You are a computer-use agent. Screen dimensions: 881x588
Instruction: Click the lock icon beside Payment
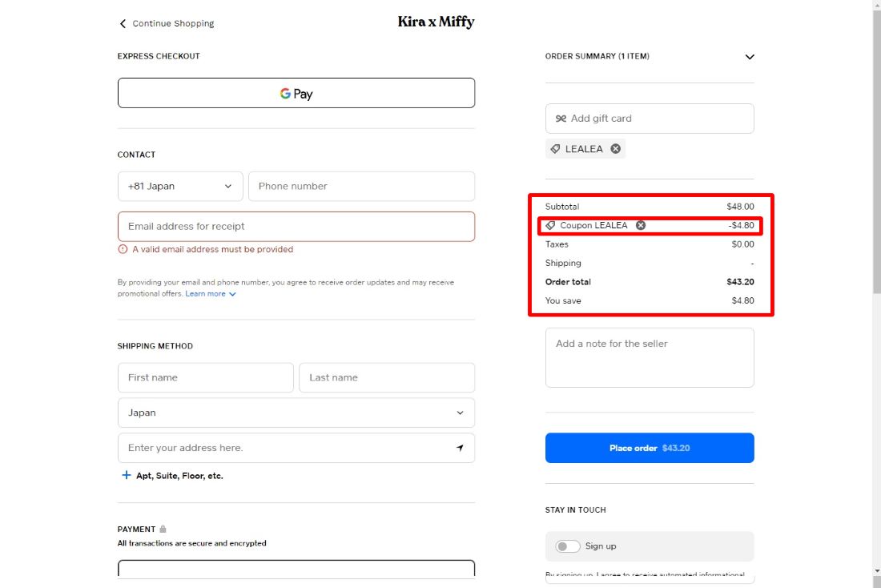click(163, 529)
